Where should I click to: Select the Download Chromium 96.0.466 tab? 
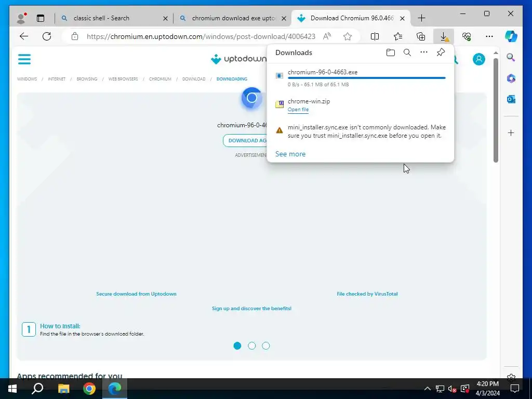coord(352,18)
